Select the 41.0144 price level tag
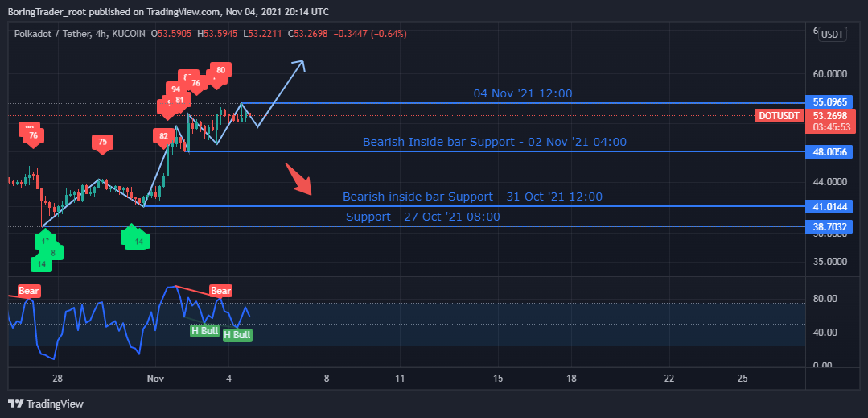This screenshot has height=418, width=868. click(x=829, y=207)
